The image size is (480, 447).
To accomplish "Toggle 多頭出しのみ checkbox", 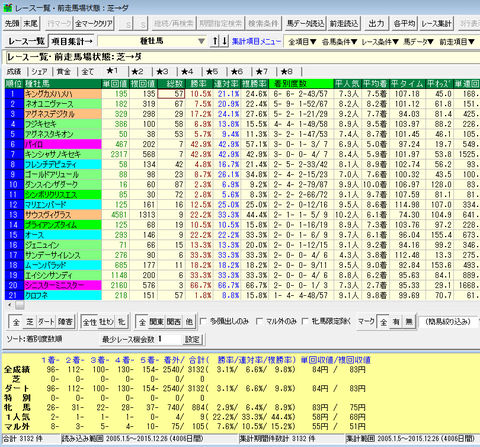I will tap(203, 321).
